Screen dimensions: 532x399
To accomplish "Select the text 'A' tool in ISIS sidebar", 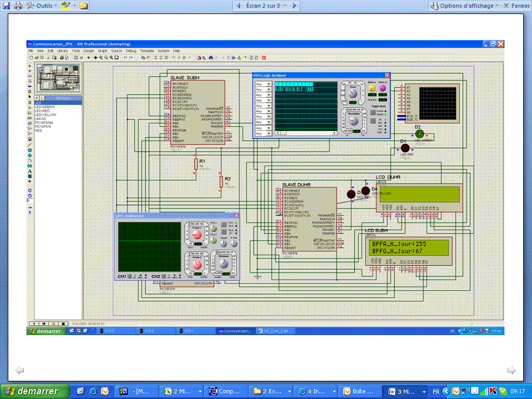I will click(x=30, y=171).
